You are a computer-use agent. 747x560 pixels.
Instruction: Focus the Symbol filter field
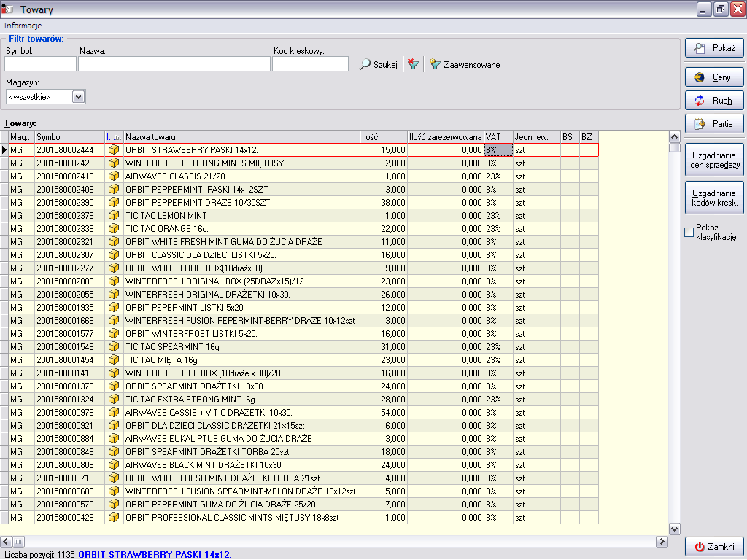(x=41, y=64)
